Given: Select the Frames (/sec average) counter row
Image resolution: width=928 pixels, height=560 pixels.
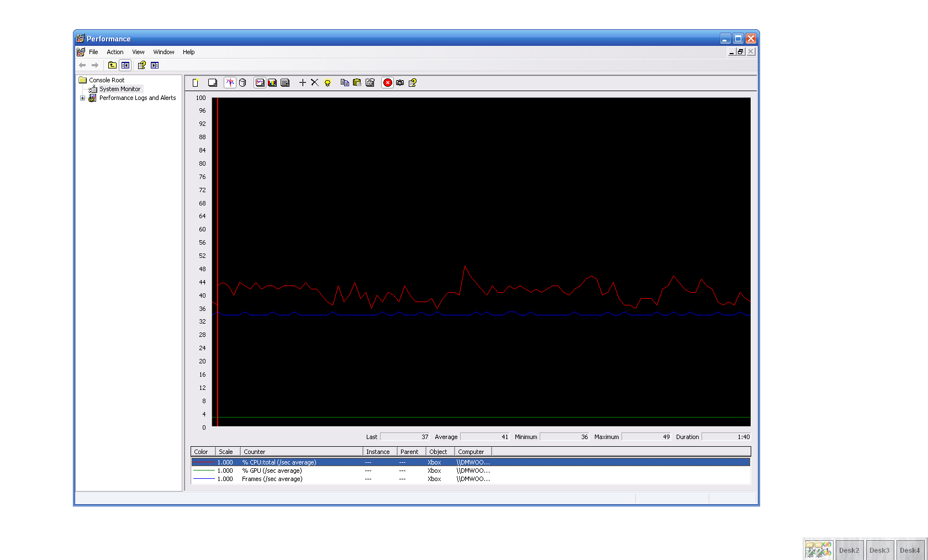Looking at the screenshot, I should pyautogui.click(x=272, y=479).
